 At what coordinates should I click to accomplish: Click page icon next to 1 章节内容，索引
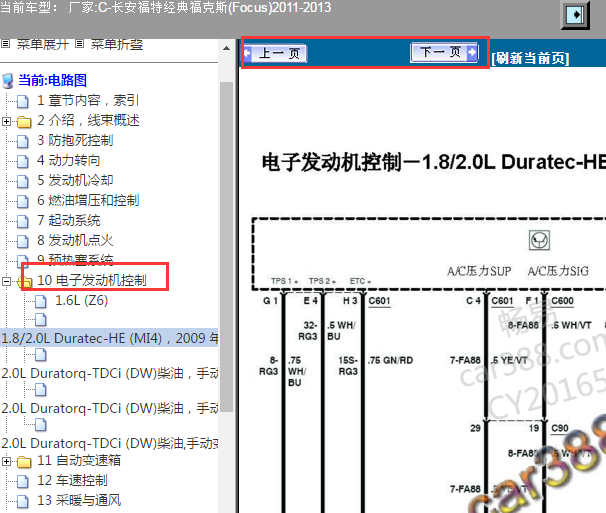[x=23, y=102]
